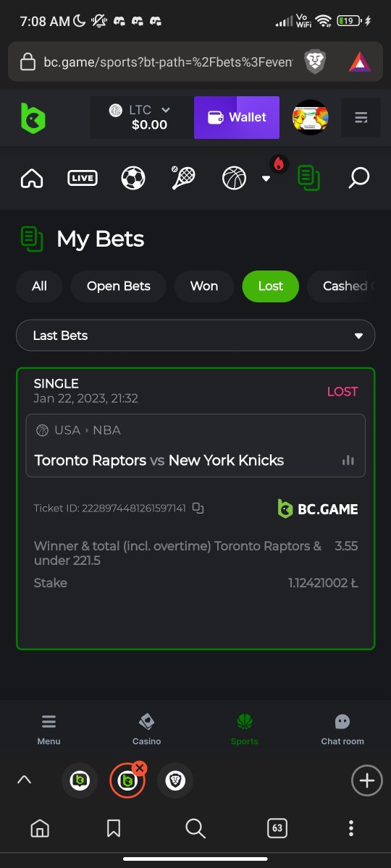The width and height of the screenshot is (391, 868).
Task: Switch to Casino bottom tab
Action: coord(146,729)
